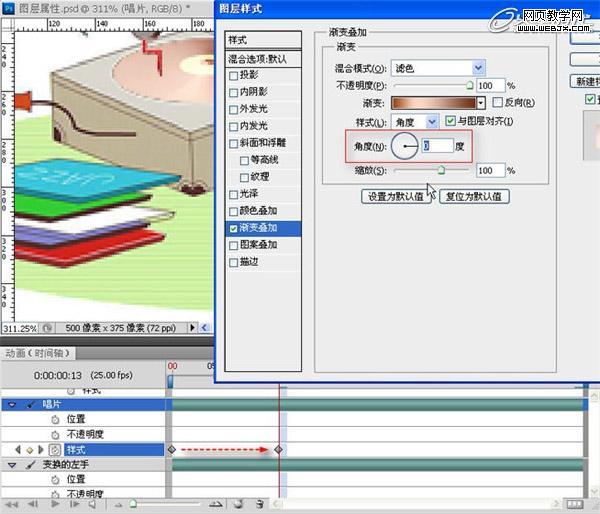Select 混合选项:默认 in styles list
600x514 pixels.
tap(265, 58)
